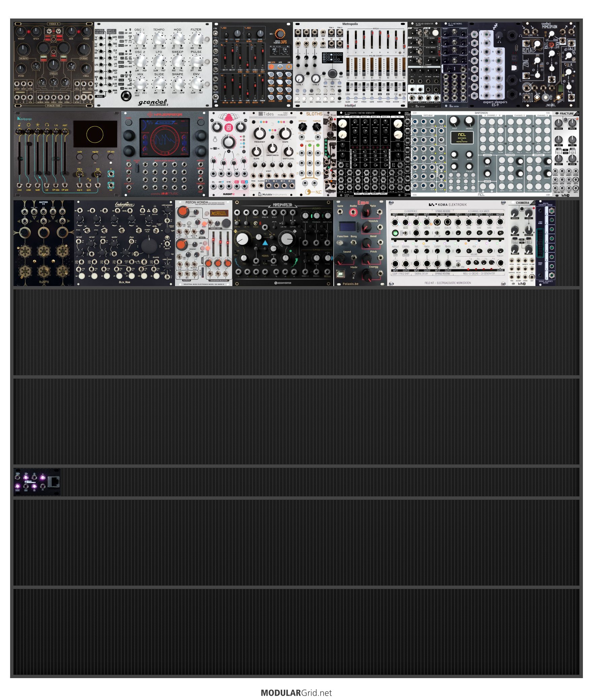This screenshot has height=700, width=593.
Task: Click the OP ratio button on Polygogo
Action: coord(111,156)
